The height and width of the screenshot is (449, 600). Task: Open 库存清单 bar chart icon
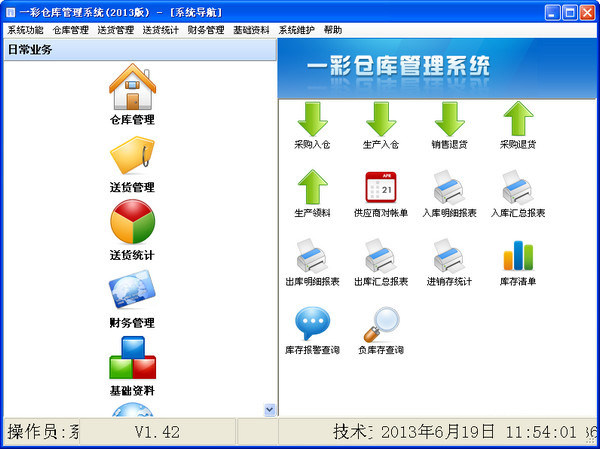click(518, 255)
